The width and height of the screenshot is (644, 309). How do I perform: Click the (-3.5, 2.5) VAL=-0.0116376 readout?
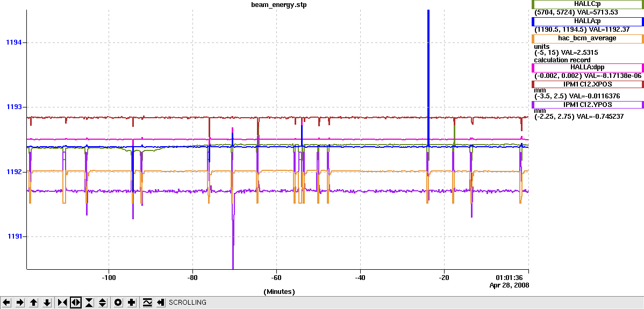tap(577, 96)
